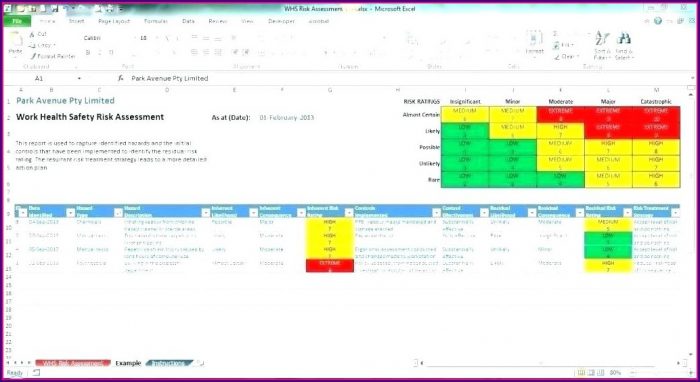Viewport: 700px width, 382px height.
Task: Click the Save icon in quick access toolbar
Action: [54, 8]
